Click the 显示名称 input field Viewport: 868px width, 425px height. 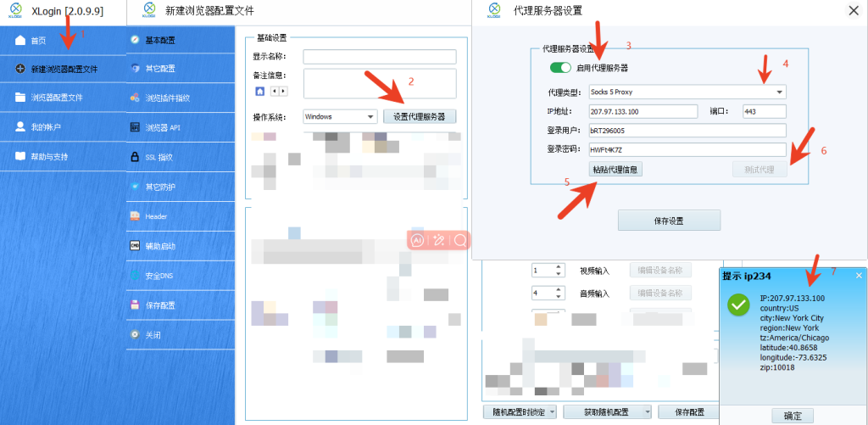tap(380, 57)
